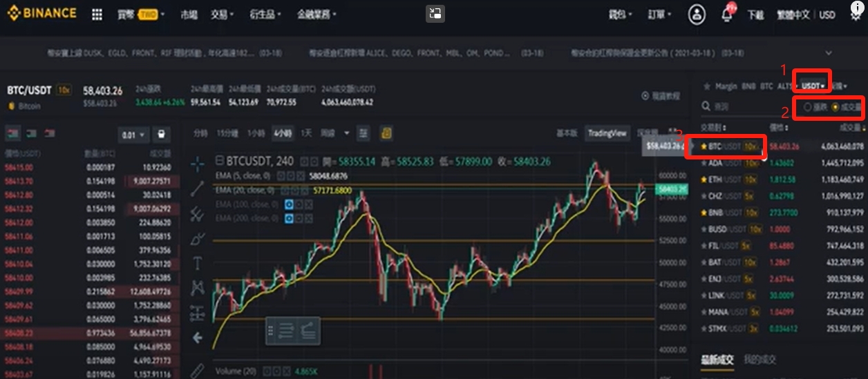The image size is (868, 379).
Task: Toggle visibility of EMA 200 indicator
Action: tap(289, 217)
